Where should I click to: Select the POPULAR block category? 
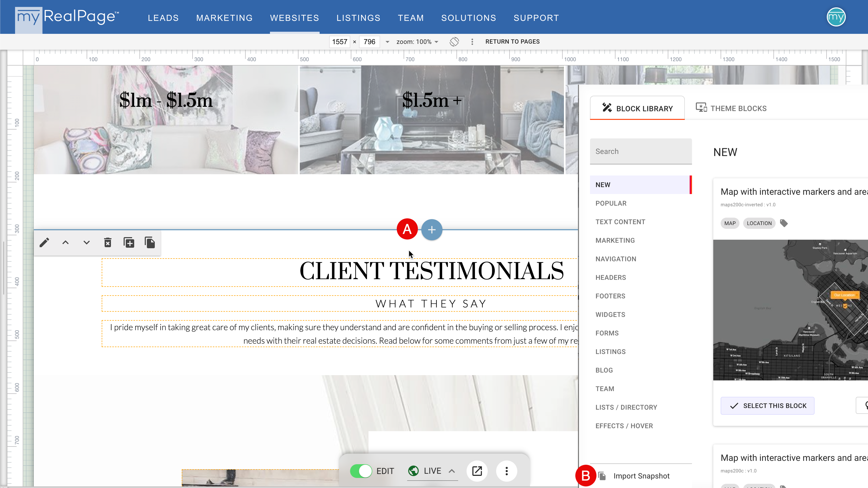(641, 203)
